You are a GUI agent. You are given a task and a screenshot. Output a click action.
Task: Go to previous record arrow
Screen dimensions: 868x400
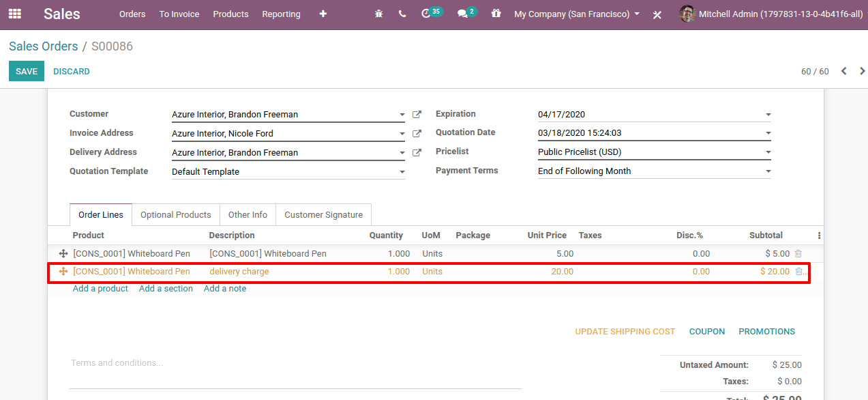(x=843, y=71)
